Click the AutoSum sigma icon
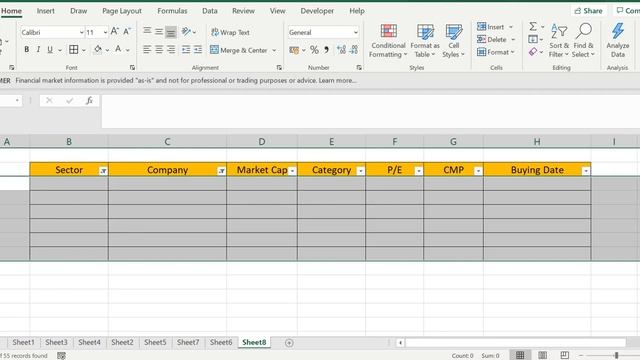This screenshot has height=360, width=640. (x=533, y=27)
